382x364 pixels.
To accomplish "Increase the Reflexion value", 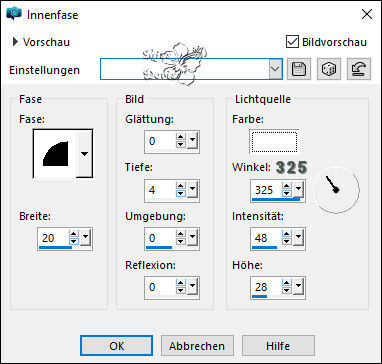I will [181, 283].
